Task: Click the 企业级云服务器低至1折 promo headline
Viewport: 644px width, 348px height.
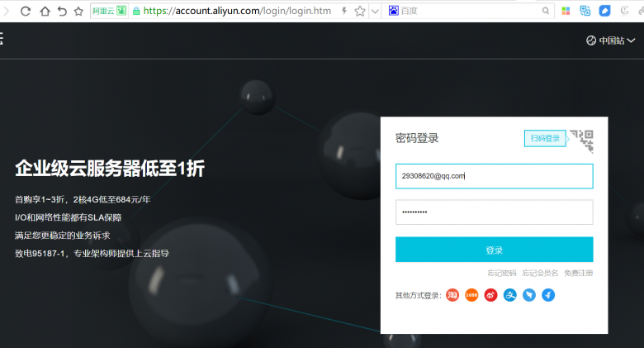Action: tap(110, 169)
